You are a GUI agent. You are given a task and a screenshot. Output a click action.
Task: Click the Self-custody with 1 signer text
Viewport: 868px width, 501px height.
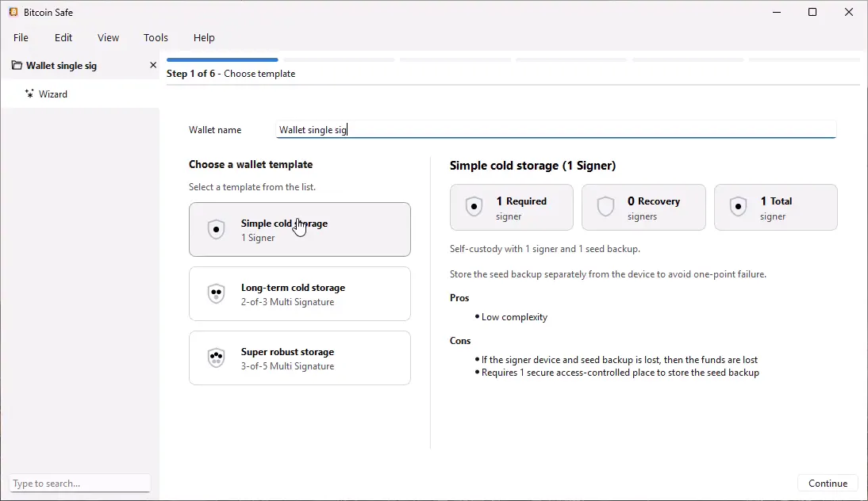[545, 249]
